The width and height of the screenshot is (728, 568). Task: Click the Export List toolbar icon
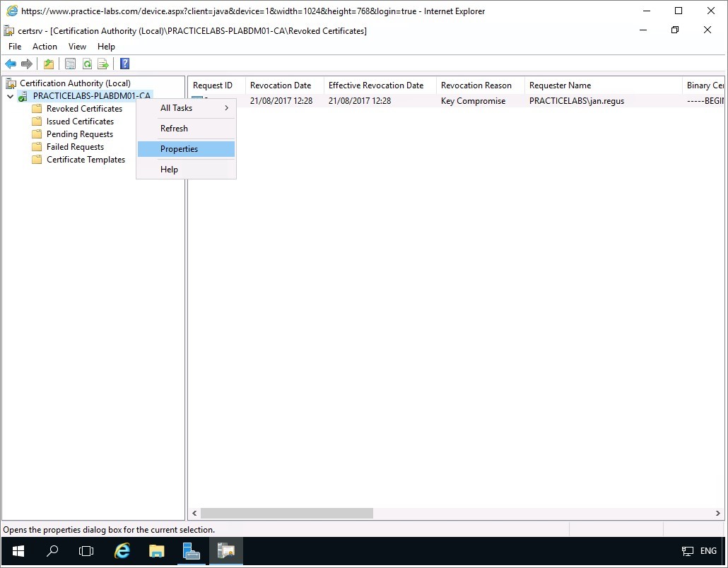pos(103,64)
